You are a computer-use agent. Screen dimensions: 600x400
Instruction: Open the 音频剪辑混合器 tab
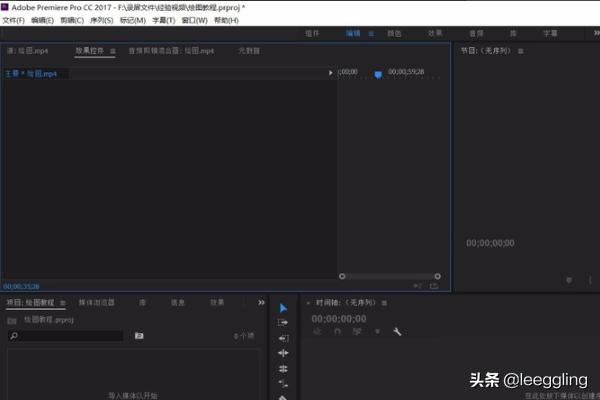171,51
